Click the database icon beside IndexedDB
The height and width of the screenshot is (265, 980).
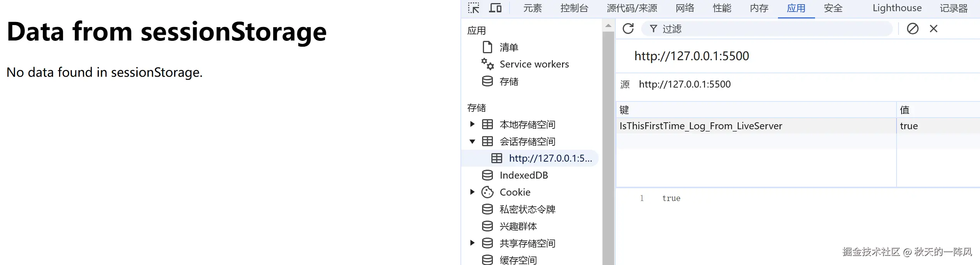click(487, 175)
